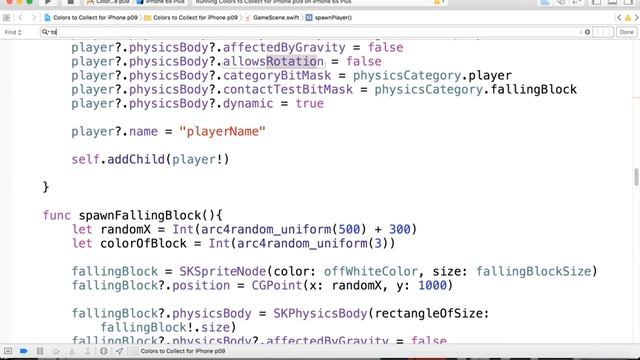Click the value 1000 in code

coord(432,285)
